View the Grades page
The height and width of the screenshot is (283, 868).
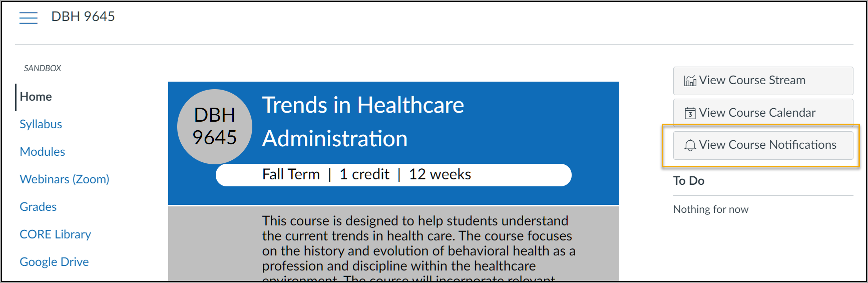[x=38, y=207]
